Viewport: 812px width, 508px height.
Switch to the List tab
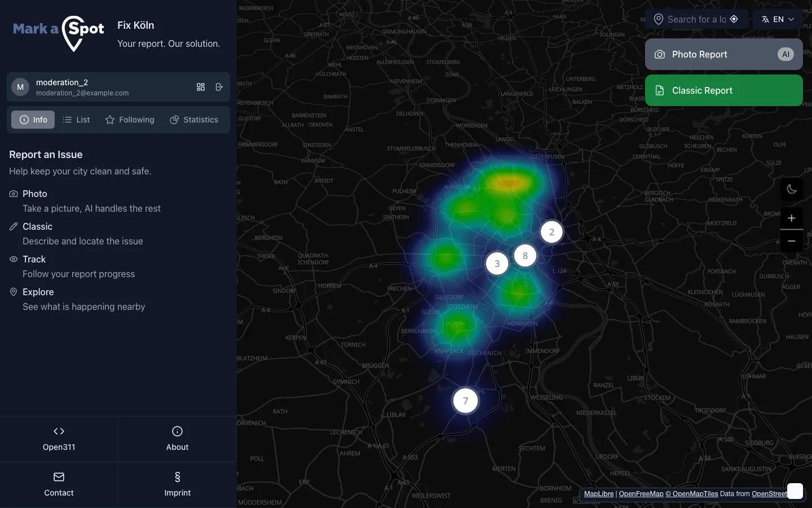[77, 120]
